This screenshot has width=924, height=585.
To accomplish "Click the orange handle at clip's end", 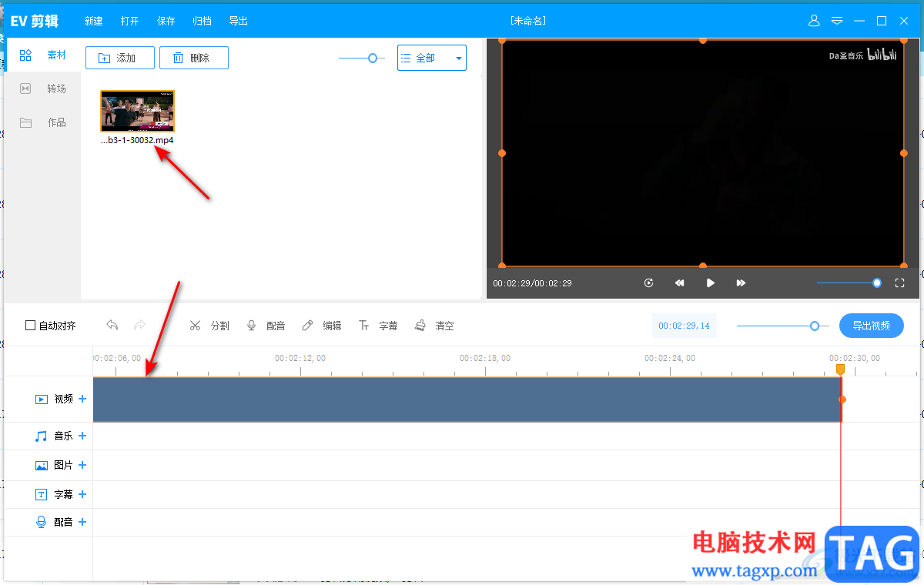I will (842, 399).
